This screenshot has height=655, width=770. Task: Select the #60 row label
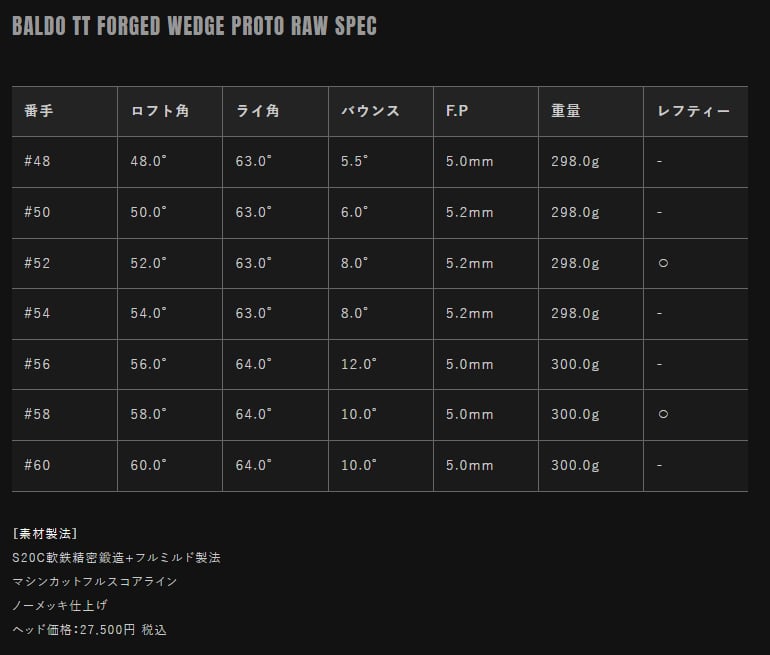pos(37,465)
